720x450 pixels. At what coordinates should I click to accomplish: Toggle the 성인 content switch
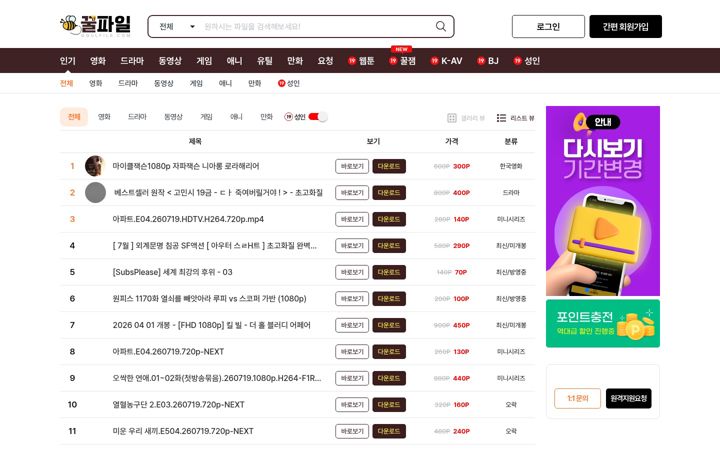[x=318, y=117]
